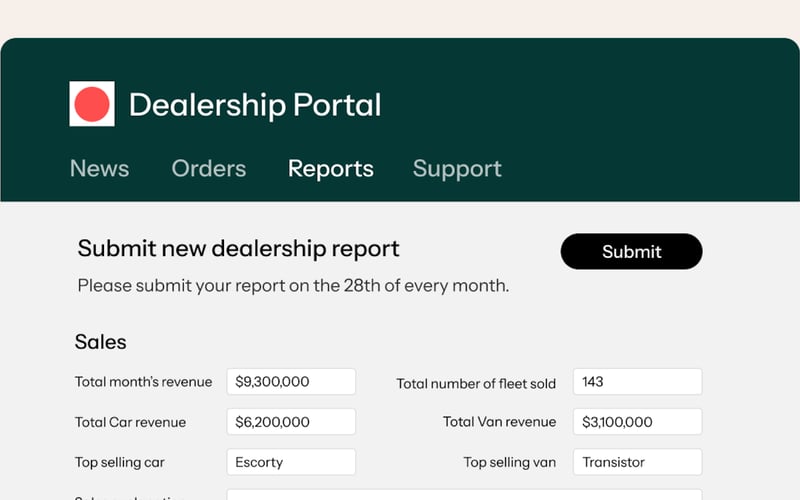Select the Total Car revenue field

pos(291,422)
